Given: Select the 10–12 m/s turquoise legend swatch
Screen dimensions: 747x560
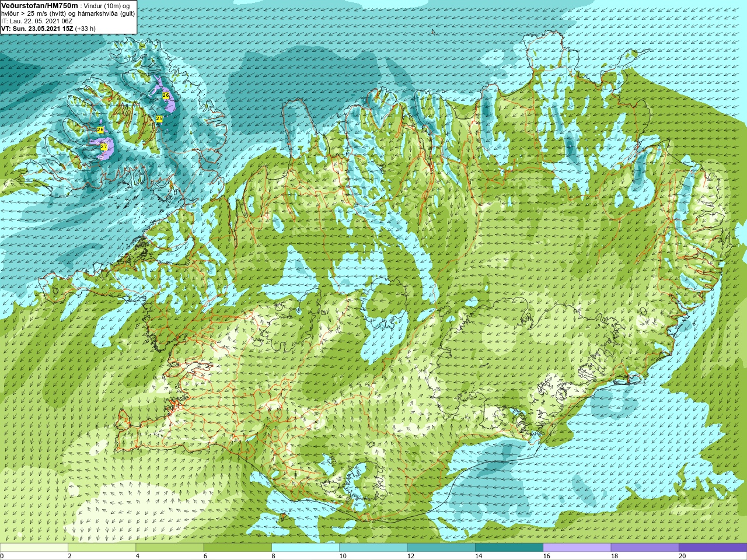Looking at the screenshot, I should [373, 548].
